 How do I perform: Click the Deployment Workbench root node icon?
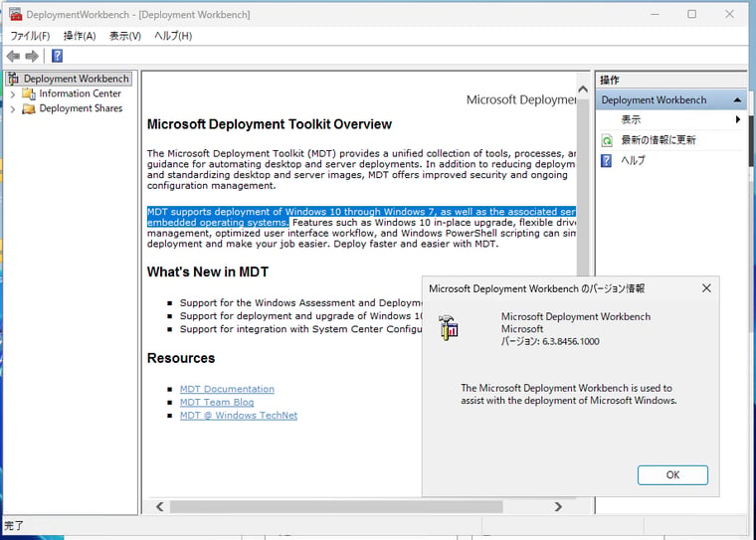click(14, 79)
